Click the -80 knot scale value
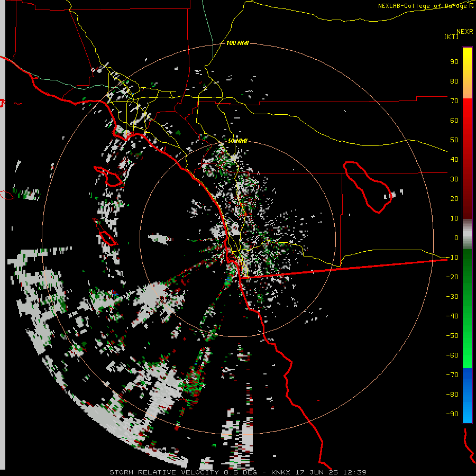The height and width of the screenshot is (476, 476). tap(452, 395)
